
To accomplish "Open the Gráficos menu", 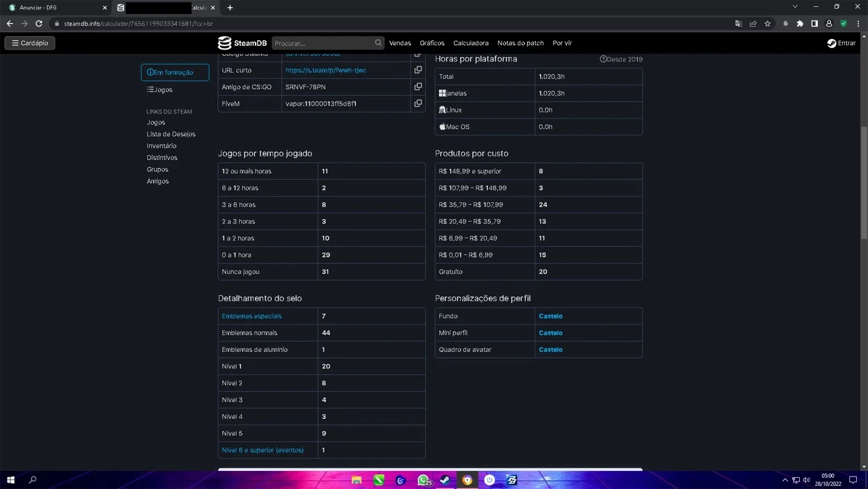I will pyautogui.click(x=432, y=43).
